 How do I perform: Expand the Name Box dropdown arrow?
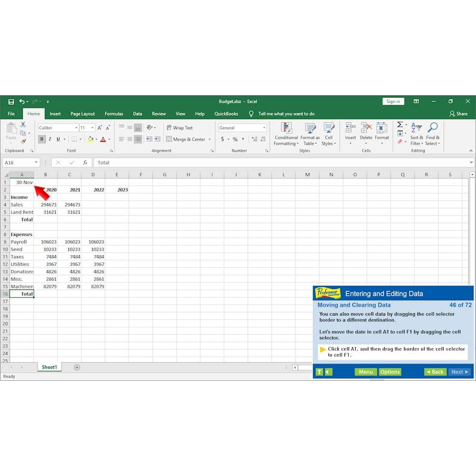[x=36, y=162]
